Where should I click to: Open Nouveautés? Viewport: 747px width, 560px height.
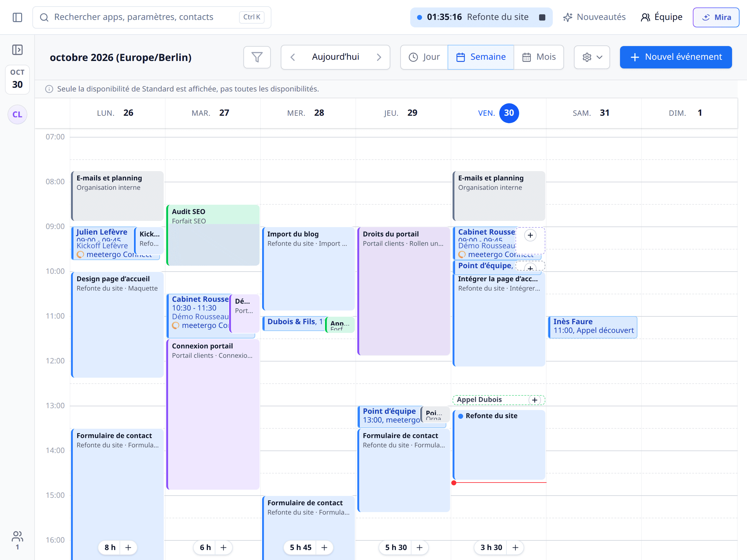(594, 17)
